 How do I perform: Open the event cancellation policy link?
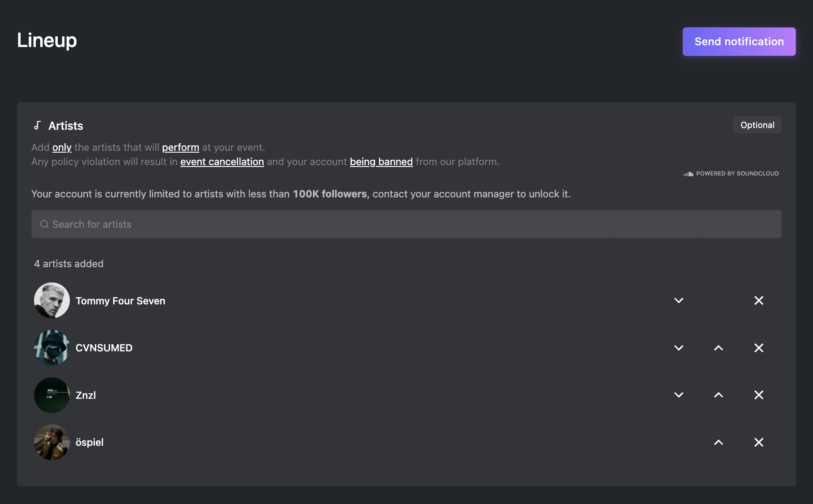tap(222, 162)
